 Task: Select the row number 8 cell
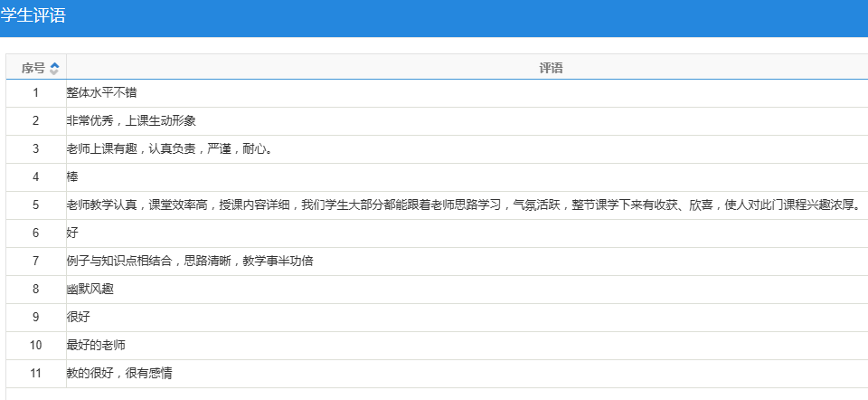pyautogui.click(x=35, y=289)
